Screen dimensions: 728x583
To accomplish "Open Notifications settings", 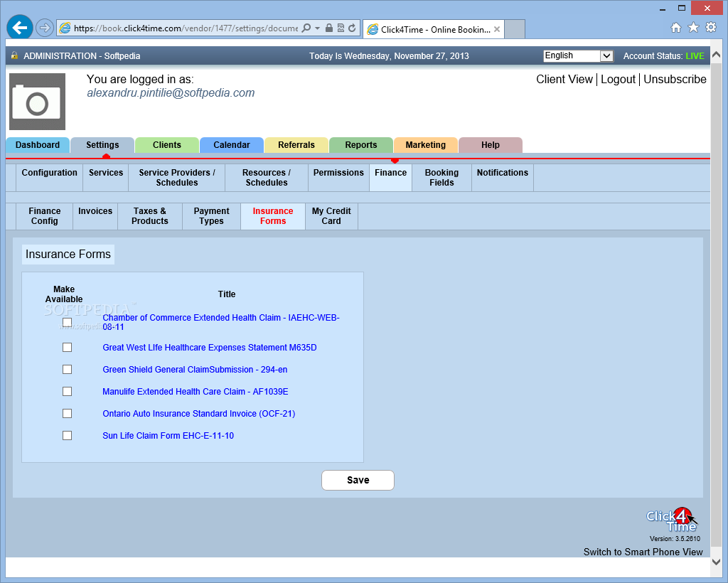I will [x=503, y=177].
